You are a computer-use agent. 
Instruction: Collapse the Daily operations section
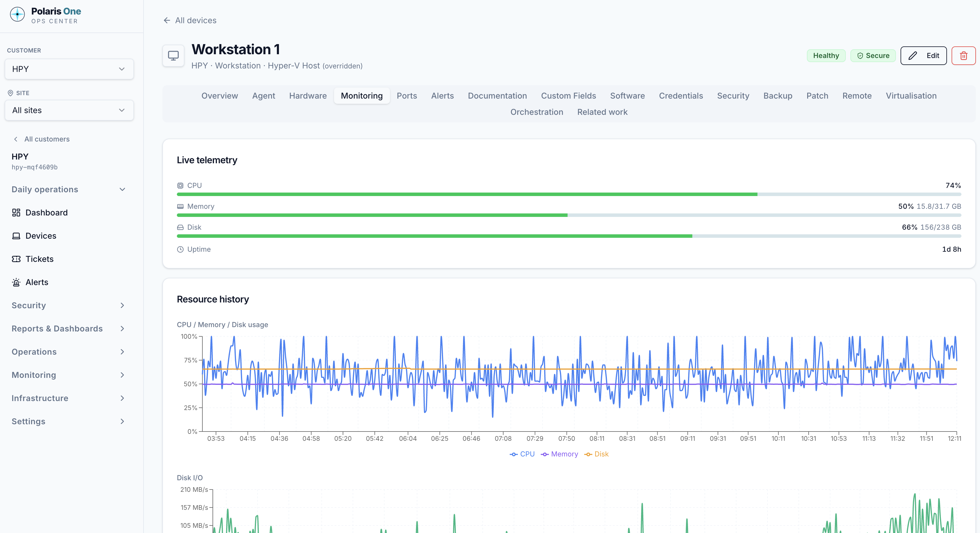click(x=69, y=189)
